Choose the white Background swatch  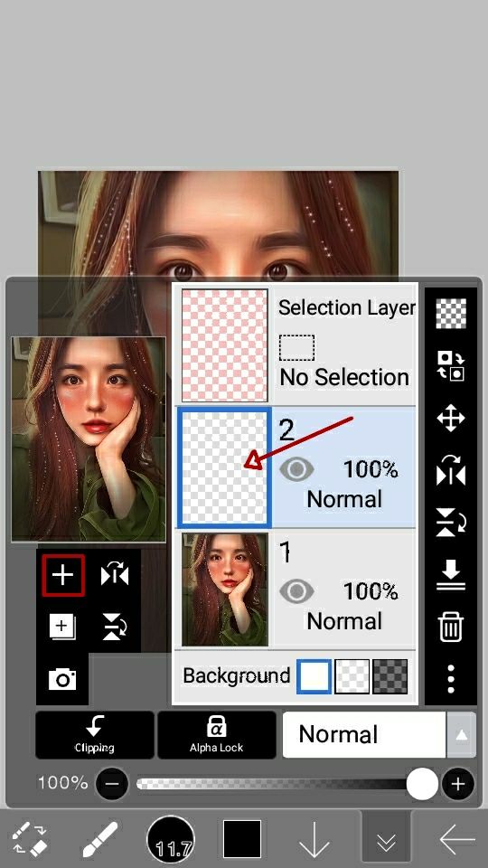pyautogui.click(x=314, y=676)
